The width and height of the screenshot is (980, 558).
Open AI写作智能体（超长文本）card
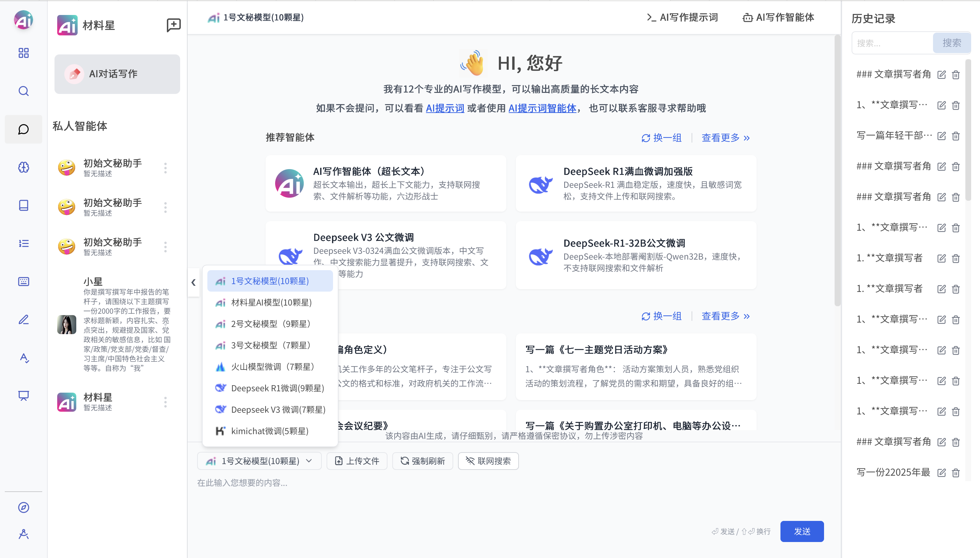(x=386, y=183)
